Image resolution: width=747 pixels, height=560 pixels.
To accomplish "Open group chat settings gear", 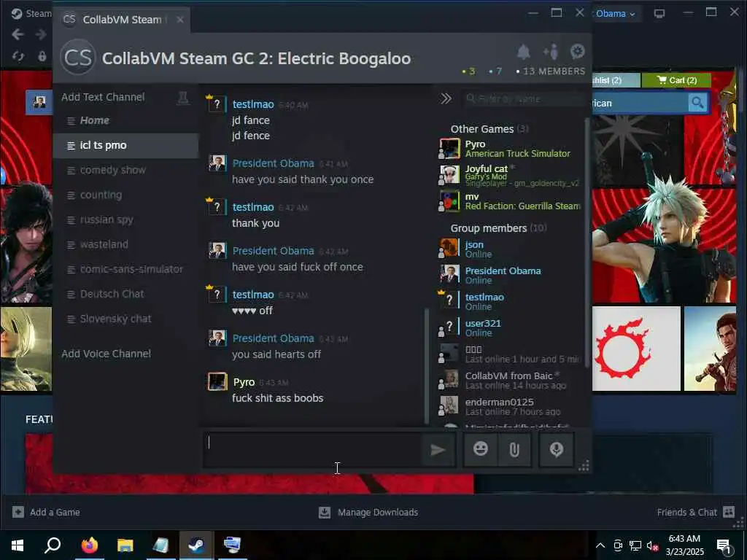I will [x=578, y=52].
